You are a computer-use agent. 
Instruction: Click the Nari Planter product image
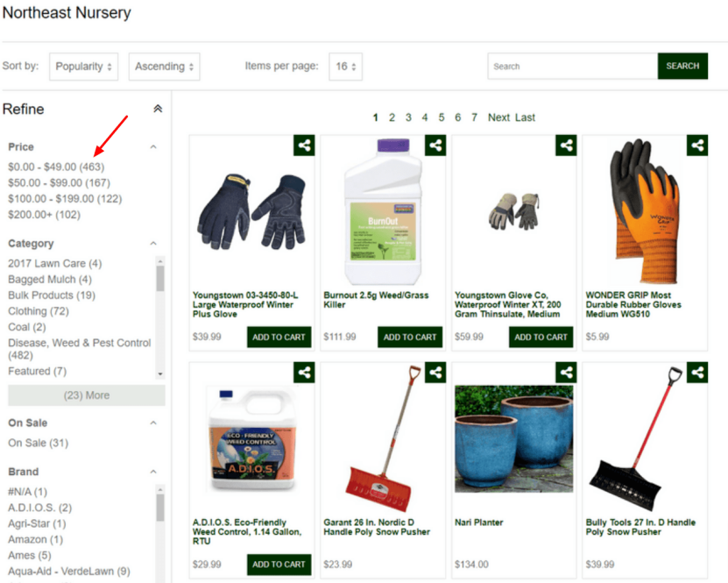pyautogui.click(x=514, y=438)
